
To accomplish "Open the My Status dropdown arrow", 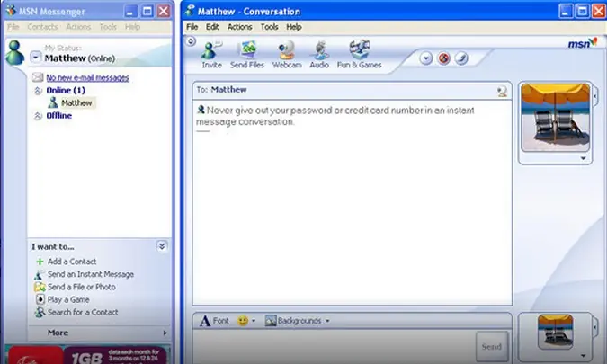I will [36, 58].
